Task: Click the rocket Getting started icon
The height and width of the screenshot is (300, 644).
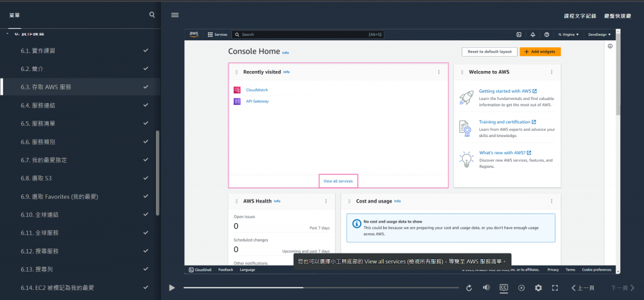Action: [466, 98]
